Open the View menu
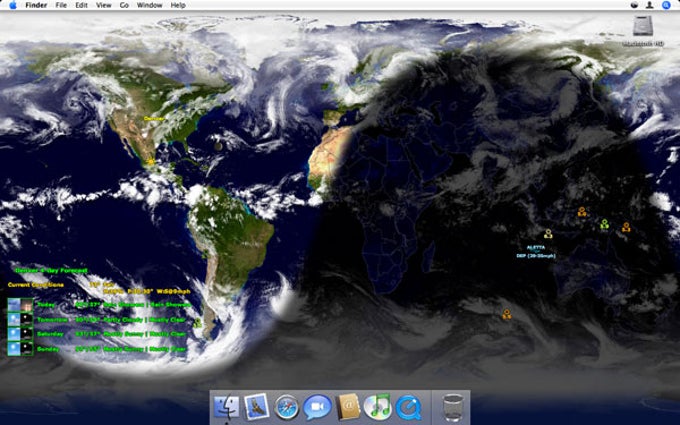This screenshot has width=680, height=425. pyautogui.click(x=104, y=5)
